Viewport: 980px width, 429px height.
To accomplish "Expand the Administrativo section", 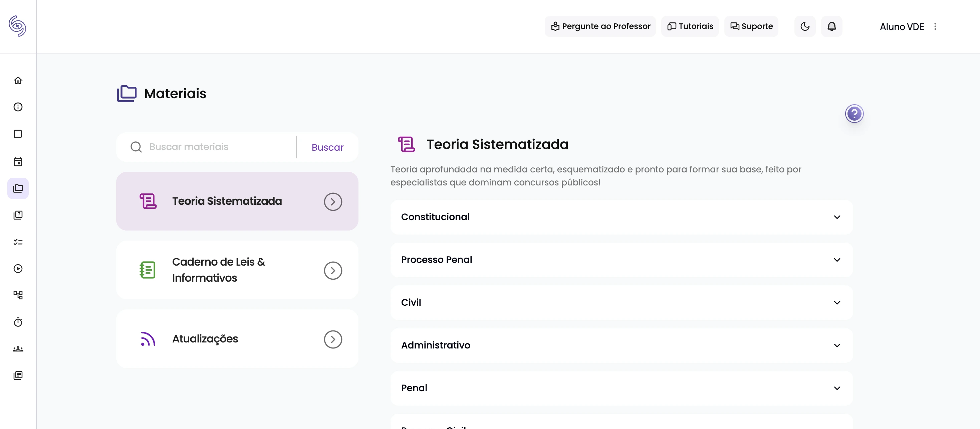I will [621, 345].
